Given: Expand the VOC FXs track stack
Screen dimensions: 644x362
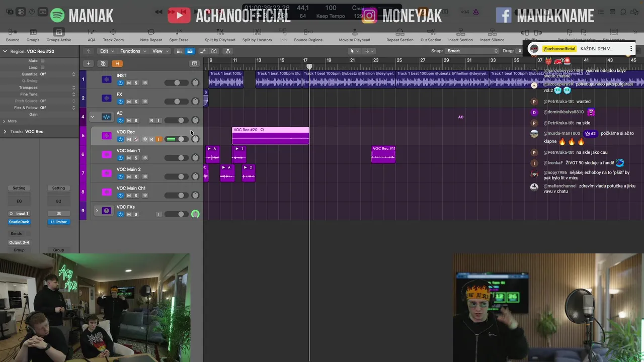Looking at the screenshot, I should [97, 211].
